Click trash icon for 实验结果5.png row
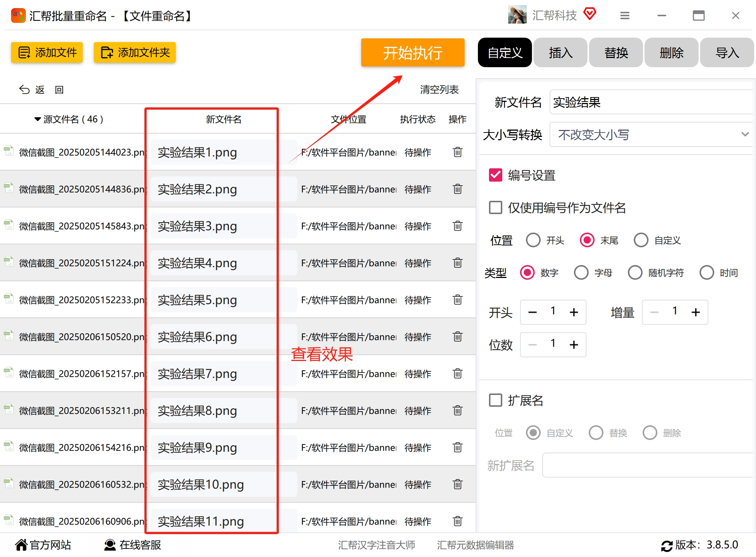This screenshot has height=557, width=756. (x=457, y=300)
